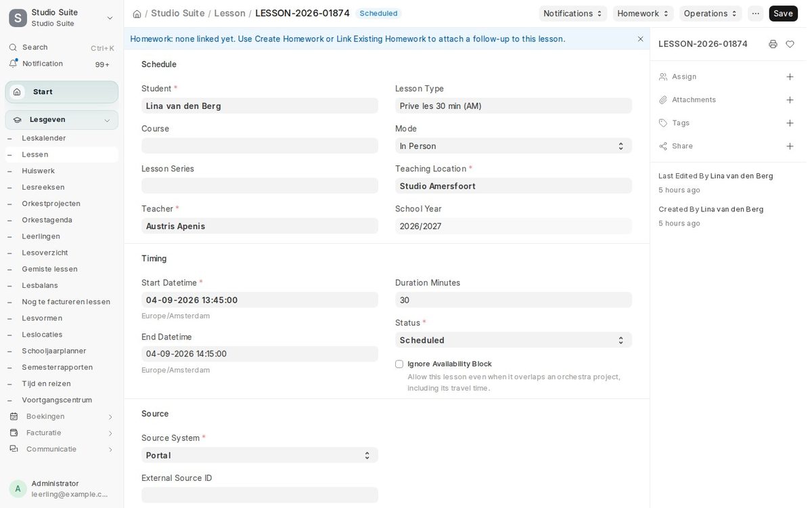Image resolution: width=812 pixels, height=508 pixels.
Task: Click the Facturatie icon
Action: click(x=14, y=433)
